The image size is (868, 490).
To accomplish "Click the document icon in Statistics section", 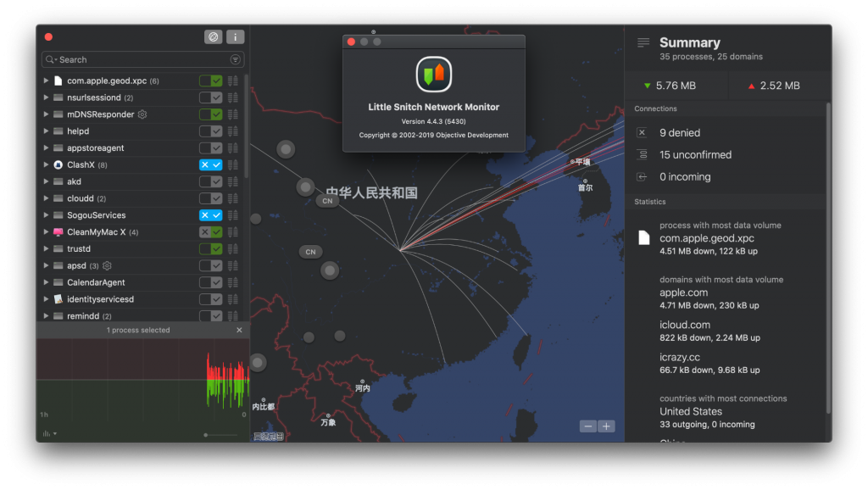I will (644, 237).
